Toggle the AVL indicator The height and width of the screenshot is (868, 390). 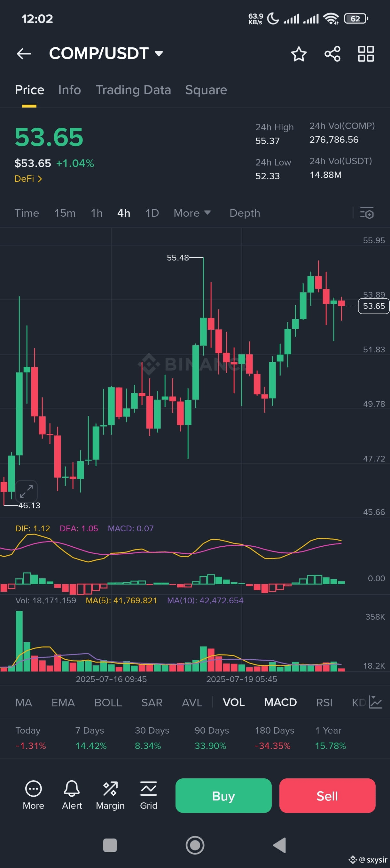(x=192, y=703)
